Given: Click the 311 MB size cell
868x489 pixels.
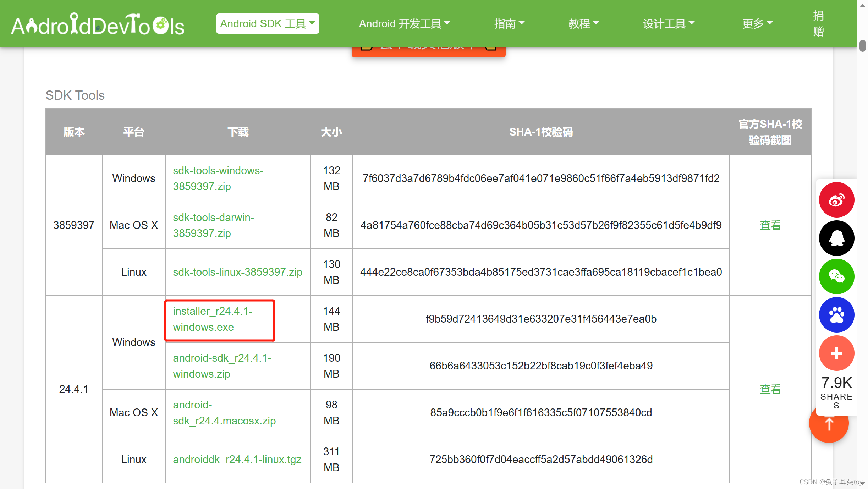Looking at the screenshot, I should (x=331, y=460).
